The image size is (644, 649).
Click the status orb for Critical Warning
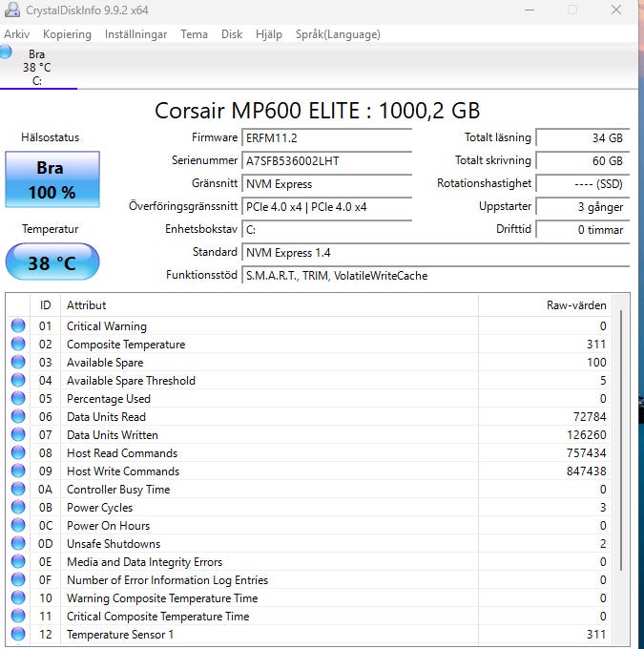(18, 325)
